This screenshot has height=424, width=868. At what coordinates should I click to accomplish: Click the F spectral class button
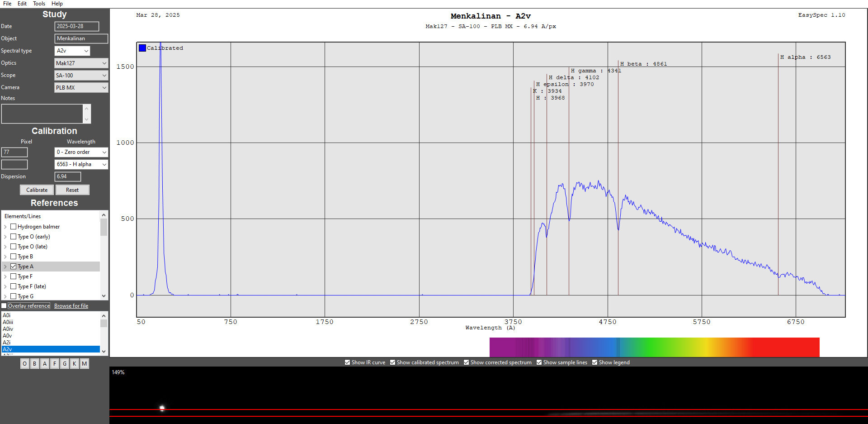pos(55,364)
